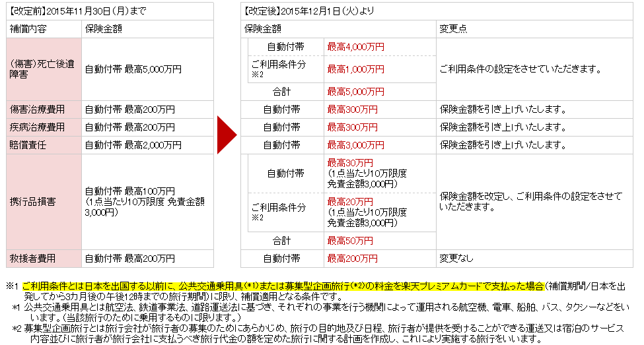Click 自動付帯 label beside 最高3,000万円
Image resolution: width=644 pixels, height=345 pixels.
click(x=282, y=145)
